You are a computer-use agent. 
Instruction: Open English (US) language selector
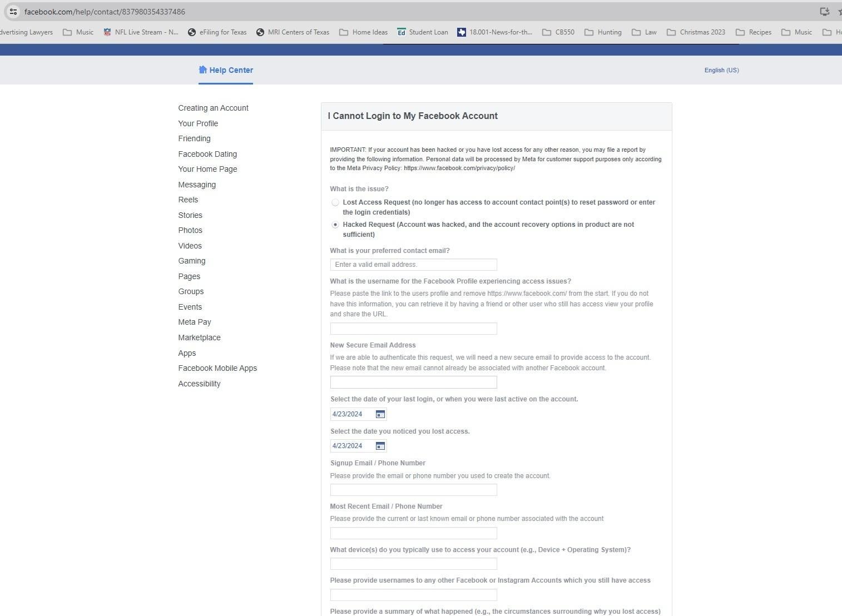coord(721,70)
